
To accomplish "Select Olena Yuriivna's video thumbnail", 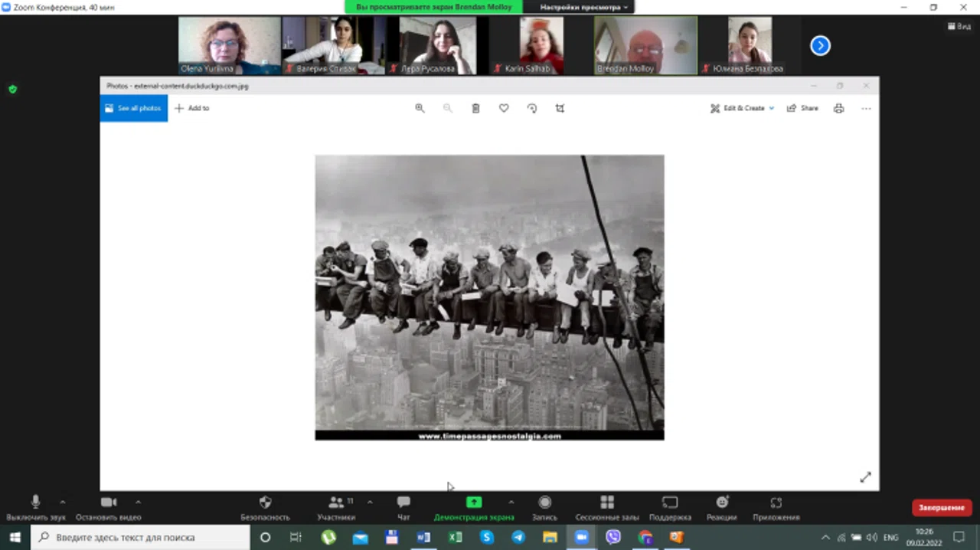I will (x=229, y=45).
